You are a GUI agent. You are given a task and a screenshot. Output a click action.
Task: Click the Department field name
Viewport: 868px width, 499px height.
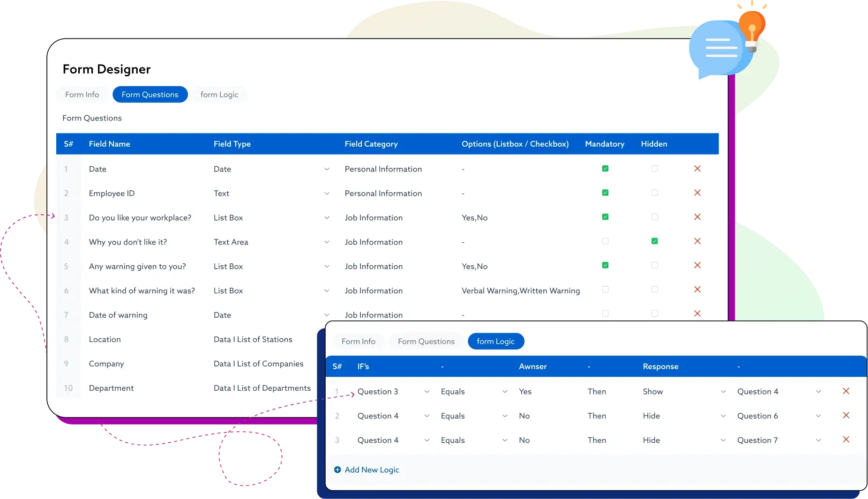(x=111, y=388)
